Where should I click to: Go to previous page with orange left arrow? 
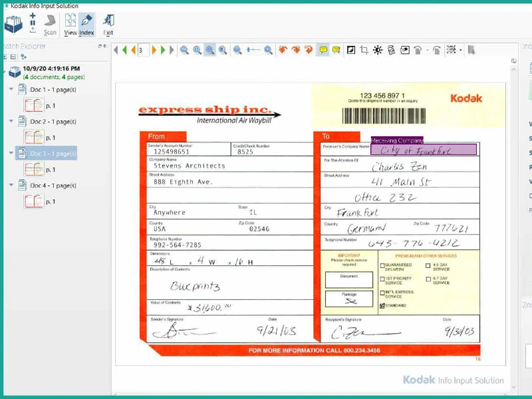[133, 51]
